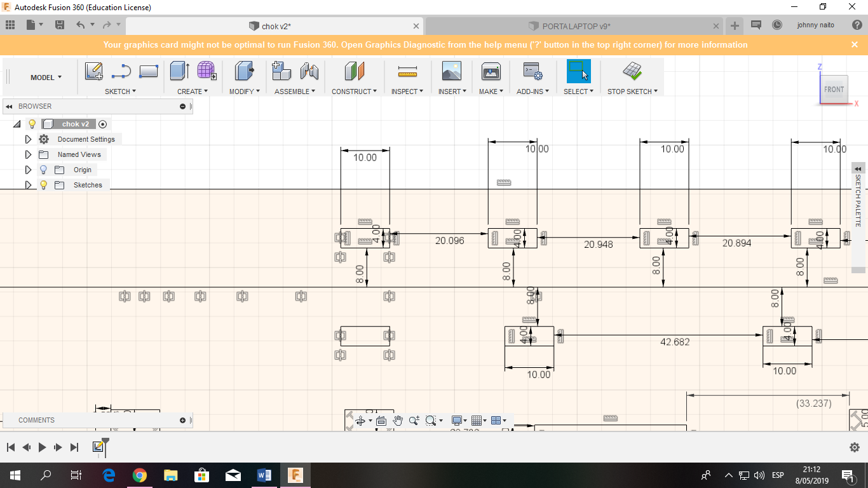Open the notifications comment icon
The height and width of the screenshot is (488, 868).
(756, 25)
